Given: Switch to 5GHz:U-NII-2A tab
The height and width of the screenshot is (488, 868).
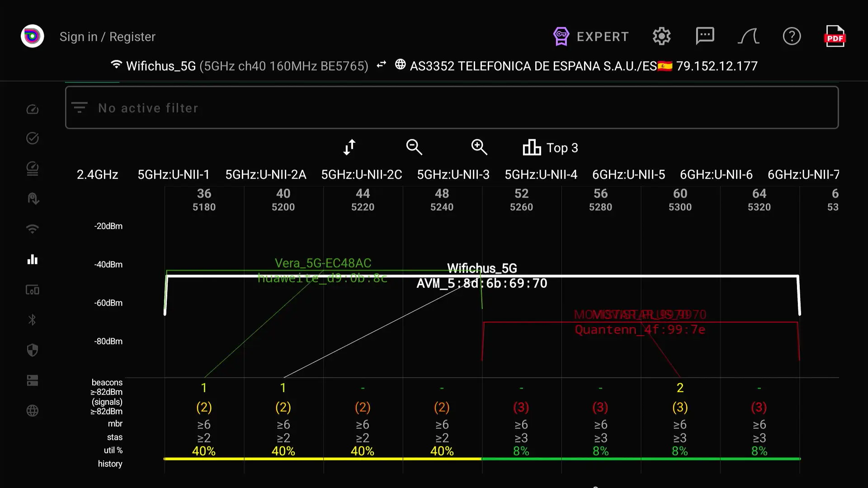Looking at the screenshot, I should [x=266, y=174].
